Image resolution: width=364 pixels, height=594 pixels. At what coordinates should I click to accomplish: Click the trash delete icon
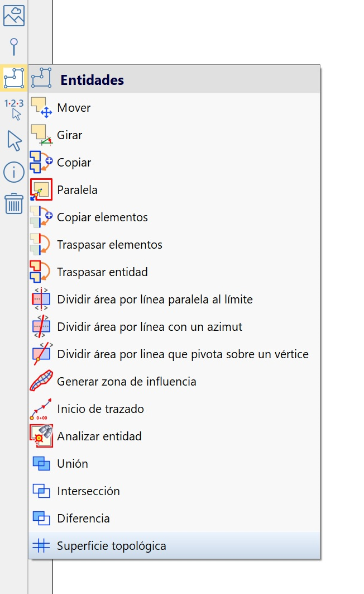14,203
